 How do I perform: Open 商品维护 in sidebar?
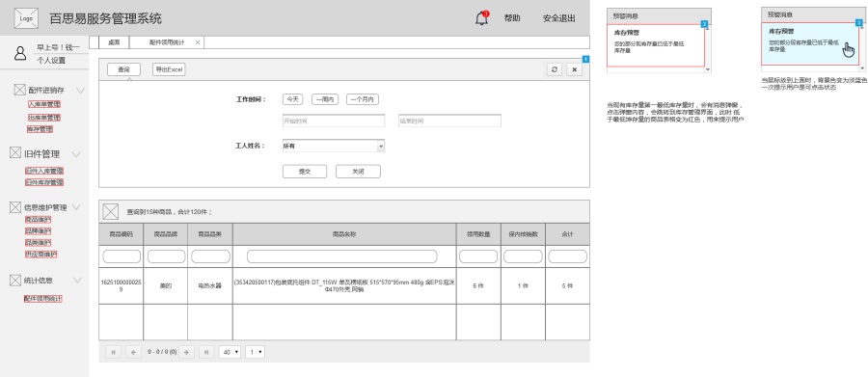point(39,219)
